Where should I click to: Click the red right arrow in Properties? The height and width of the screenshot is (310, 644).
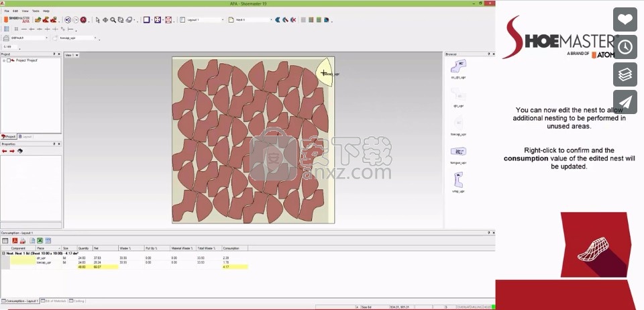pyautogui.click(x=12, y=151)
